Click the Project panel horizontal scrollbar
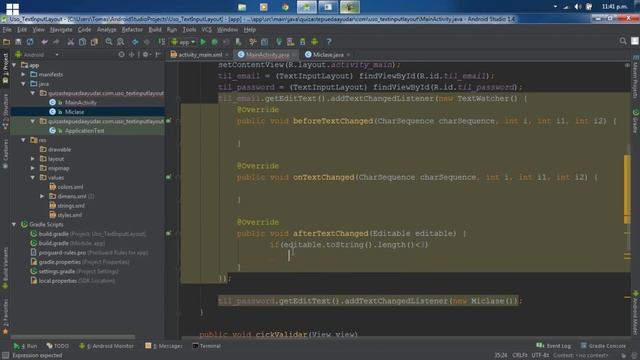The image size is (640, 360). pos(73,337)
